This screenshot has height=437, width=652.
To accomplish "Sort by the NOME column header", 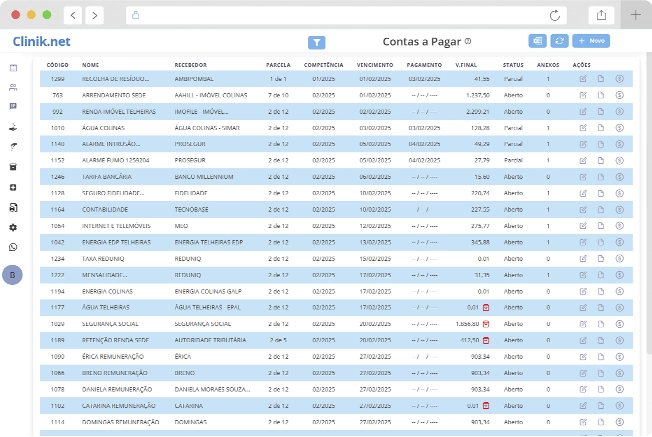I will tap(91, 63).
